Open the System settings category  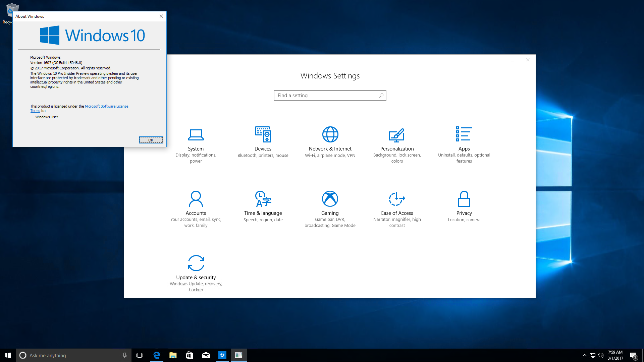(196, 145)
